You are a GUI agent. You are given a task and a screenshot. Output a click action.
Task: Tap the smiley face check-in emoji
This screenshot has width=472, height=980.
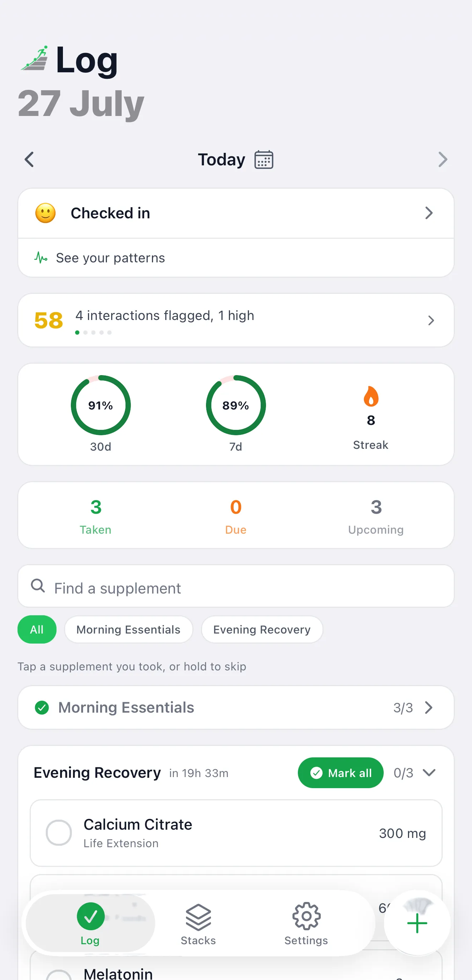(x=46, y=213)
